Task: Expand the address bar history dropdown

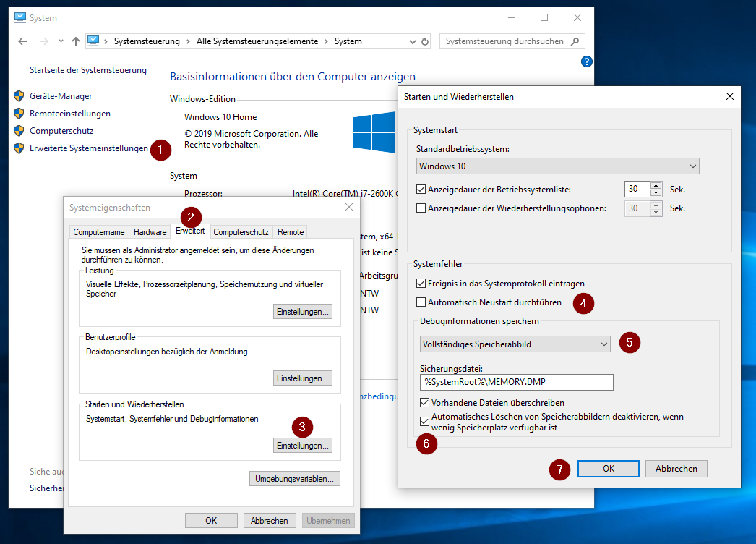Action: click(x=412, y=41)
